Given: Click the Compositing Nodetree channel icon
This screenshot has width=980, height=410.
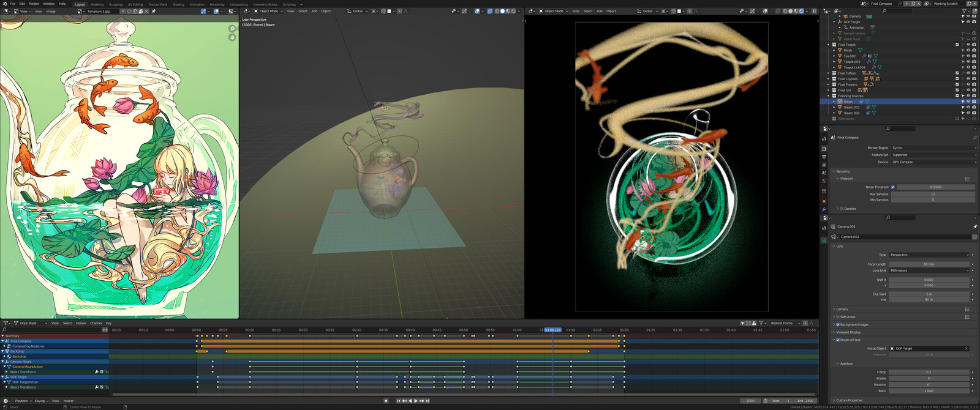Looking at the screenshot, I should [x=9, y=346].
